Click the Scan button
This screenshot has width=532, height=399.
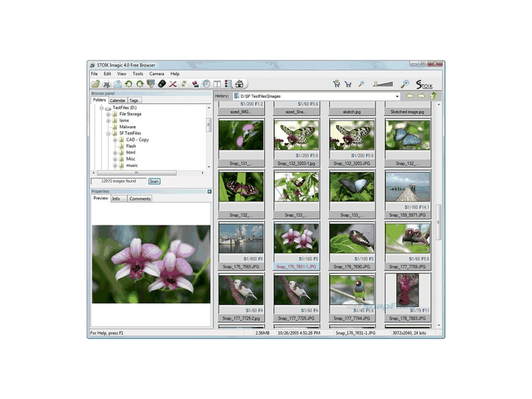(154, 182)
